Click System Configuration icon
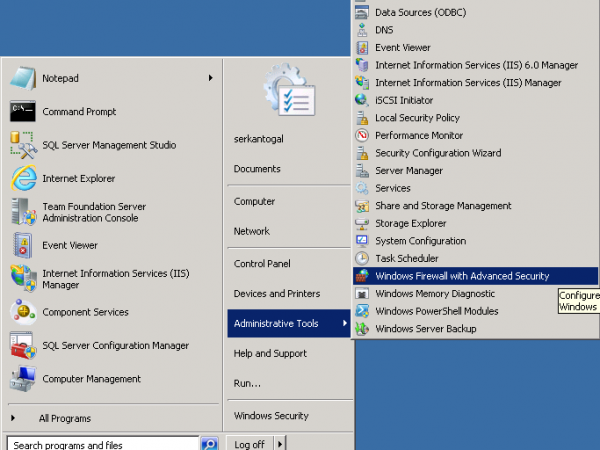The image size is (600, 450). coord(362,241)
